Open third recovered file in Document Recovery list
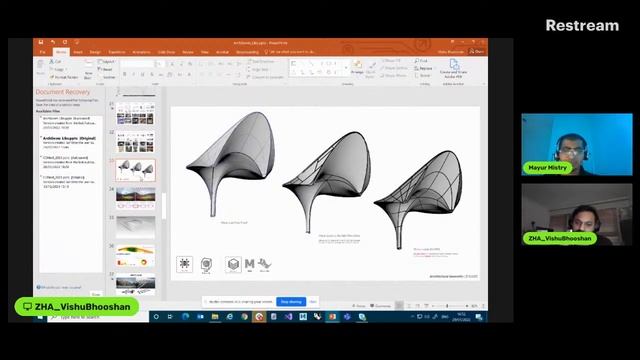 point(69,162)
